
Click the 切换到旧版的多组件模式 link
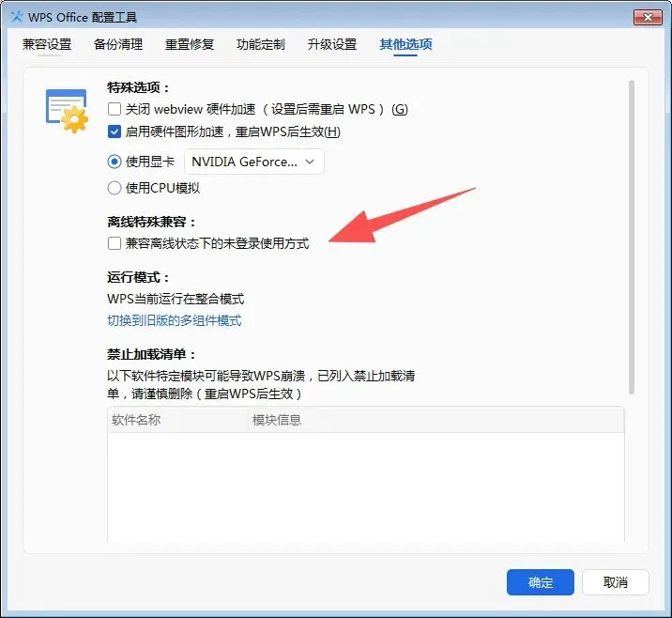coord(175,320)
